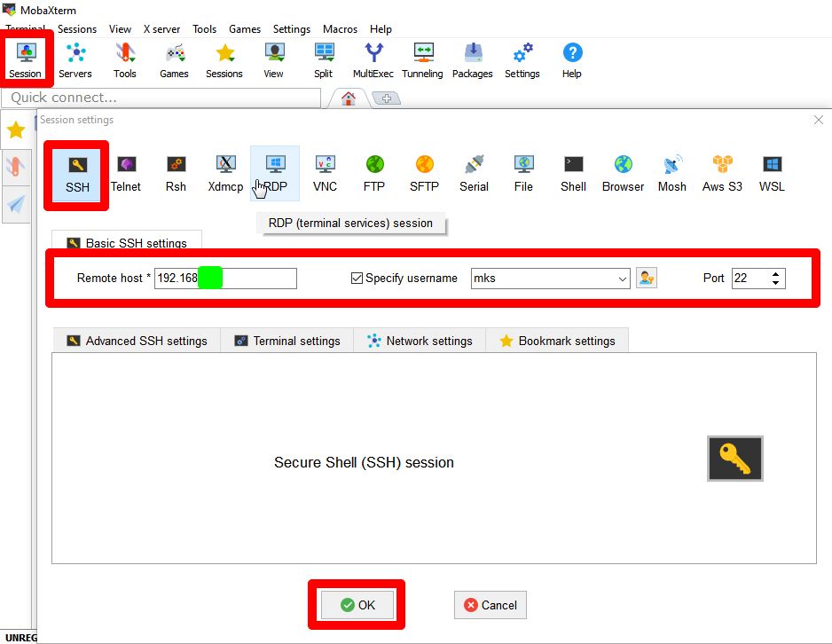The width and height of the screenshot is (832, 644).
Task: Open the Games menu in menu bar
Action: (x=245, y=28)
